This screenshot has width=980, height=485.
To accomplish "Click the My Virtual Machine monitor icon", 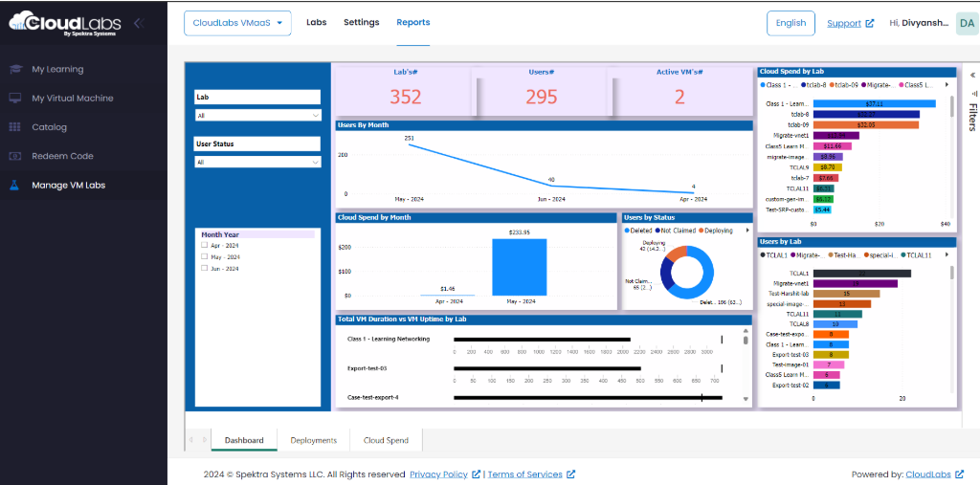I will [x=15, y=99].
